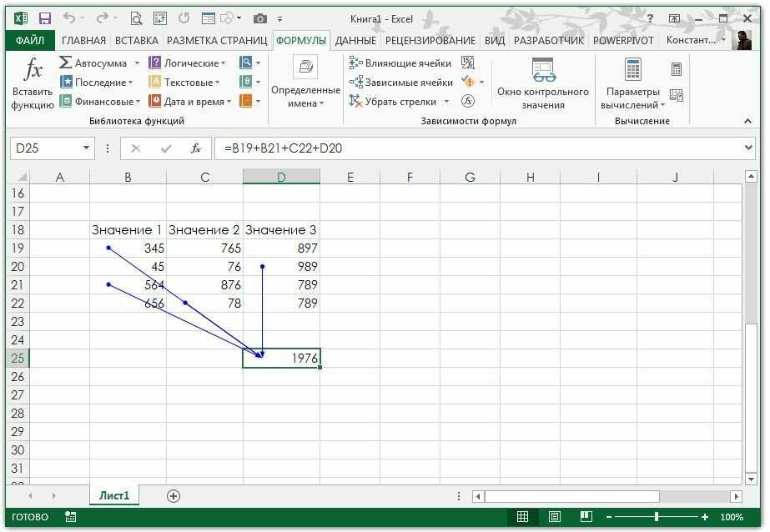Open Ribbon Display Options button
The height and width of the screenshot is (532, 770).
[674, 18]
